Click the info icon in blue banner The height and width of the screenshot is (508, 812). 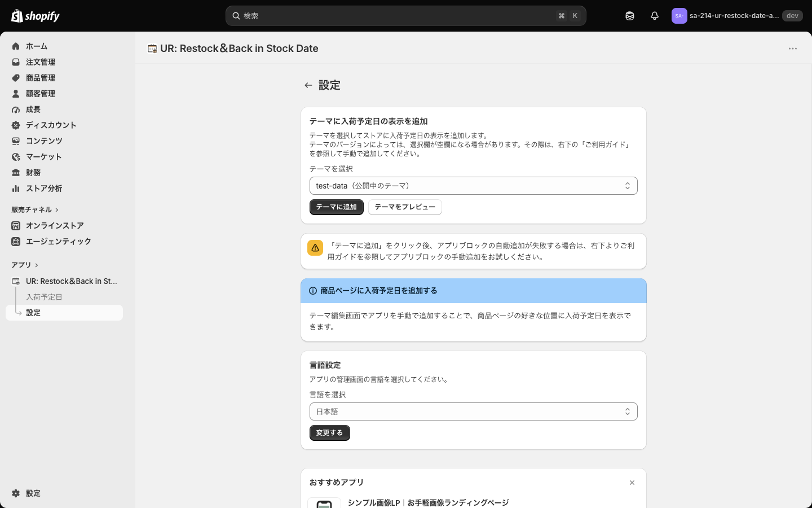[313, 291]
